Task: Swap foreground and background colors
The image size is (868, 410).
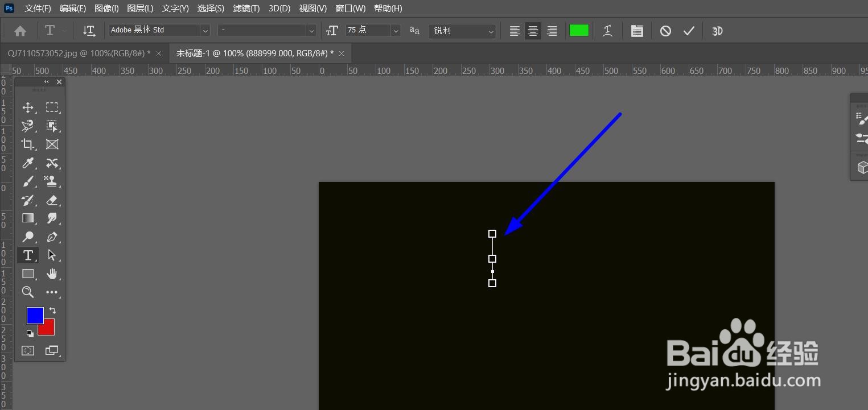Action: click(52, 310)
